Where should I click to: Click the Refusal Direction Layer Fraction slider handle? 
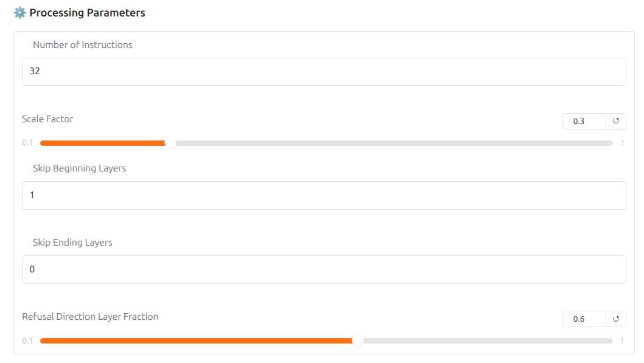[x=358, y=341]
